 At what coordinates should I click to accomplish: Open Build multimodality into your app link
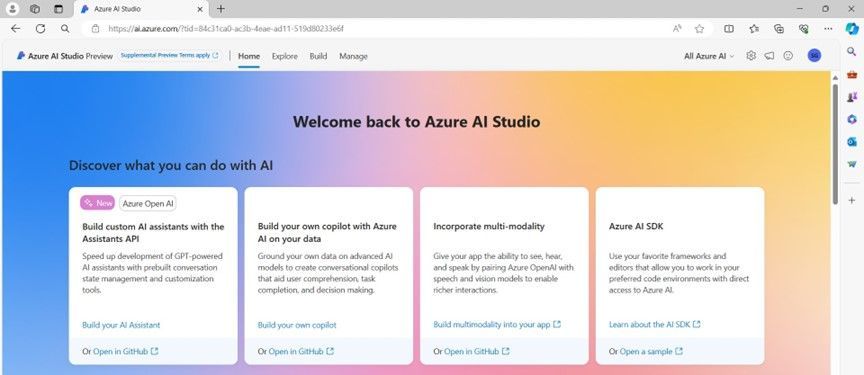pos(497,325)
